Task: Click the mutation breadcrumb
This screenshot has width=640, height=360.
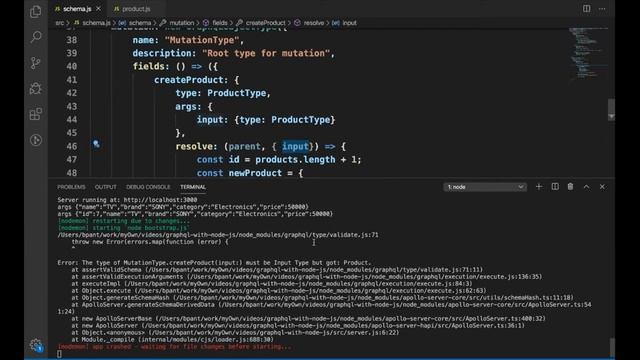Action: 182,23
